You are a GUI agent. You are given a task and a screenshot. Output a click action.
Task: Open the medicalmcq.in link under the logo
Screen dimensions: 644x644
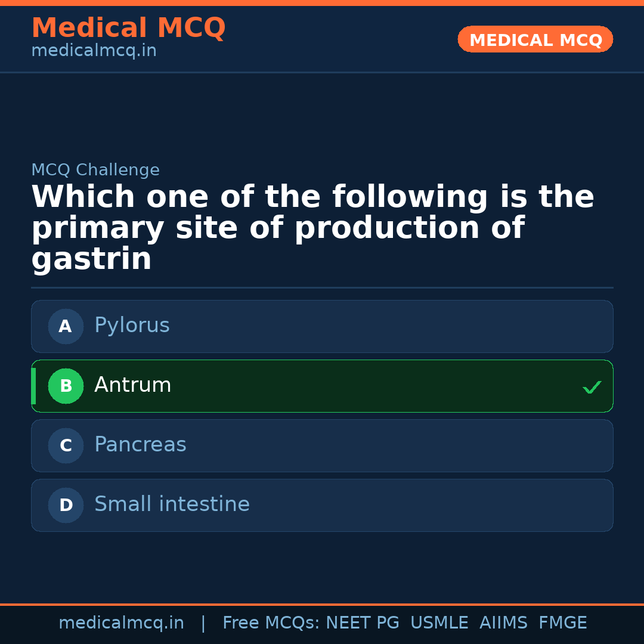tap(94, 51)
